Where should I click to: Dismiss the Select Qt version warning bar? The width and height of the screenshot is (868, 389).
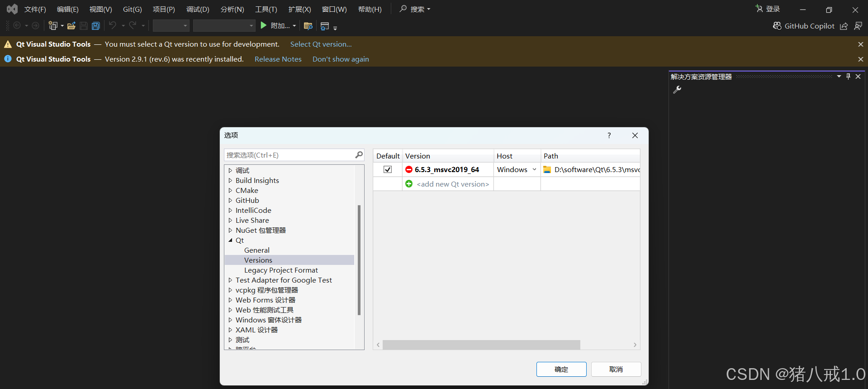point(860,44)
